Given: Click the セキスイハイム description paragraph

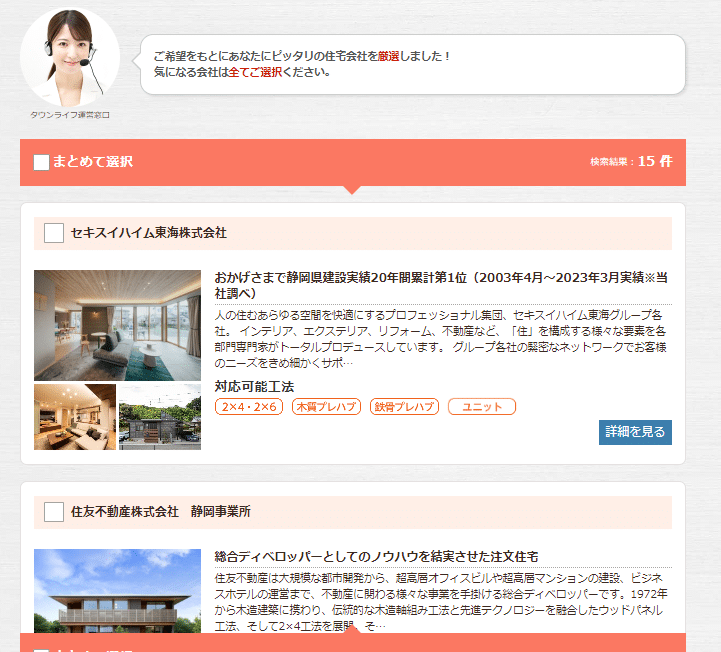Looking at the screenshot, I should [x=441, y=339].
